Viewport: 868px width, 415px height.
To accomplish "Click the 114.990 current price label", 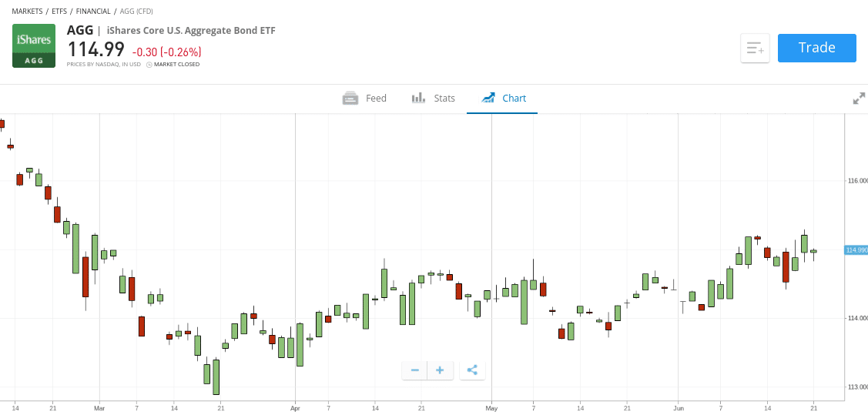I will pos(856,250).
